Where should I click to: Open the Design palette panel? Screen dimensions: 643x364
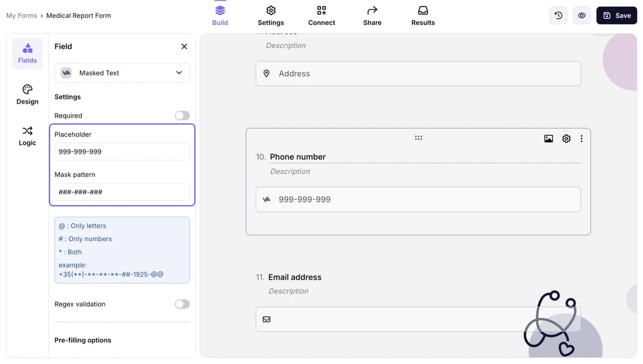point(27,95)
